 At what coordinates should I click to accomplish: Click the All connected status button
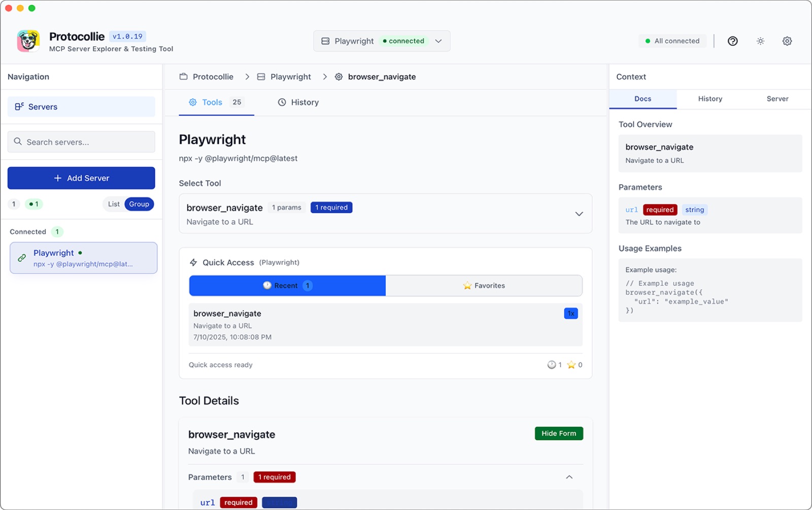pyautogui.click(x=672, y=41)
